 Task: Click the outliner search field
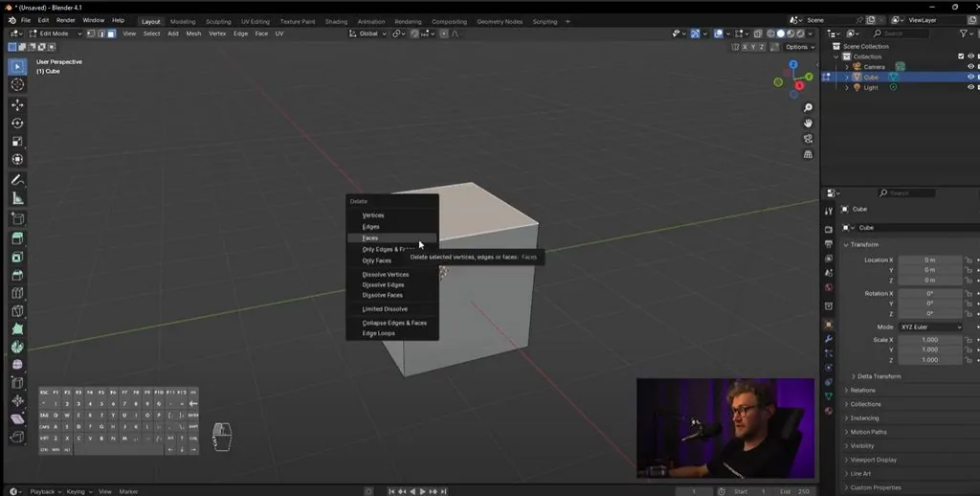pyautogui.click(x=901, y=34)
